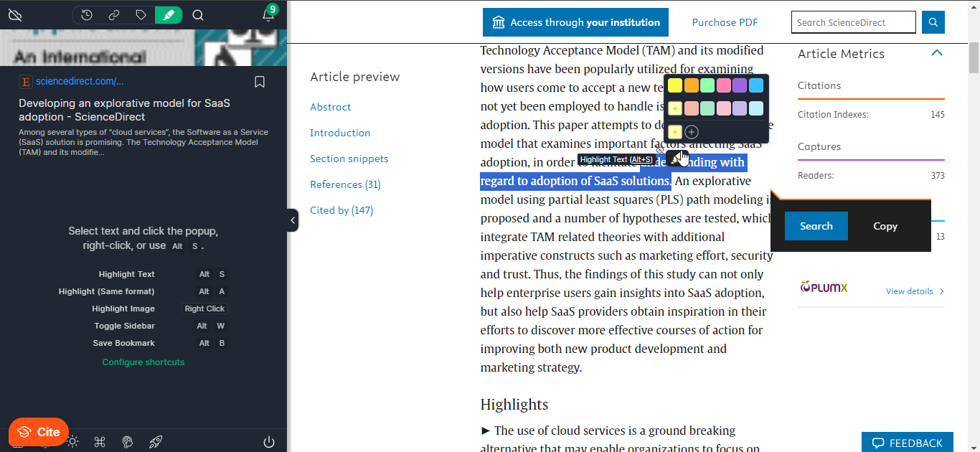Pick the pastel lavender highlight swatch
Image resolution: width=980 pixels, height=452 pixels.
coord(740,108)
